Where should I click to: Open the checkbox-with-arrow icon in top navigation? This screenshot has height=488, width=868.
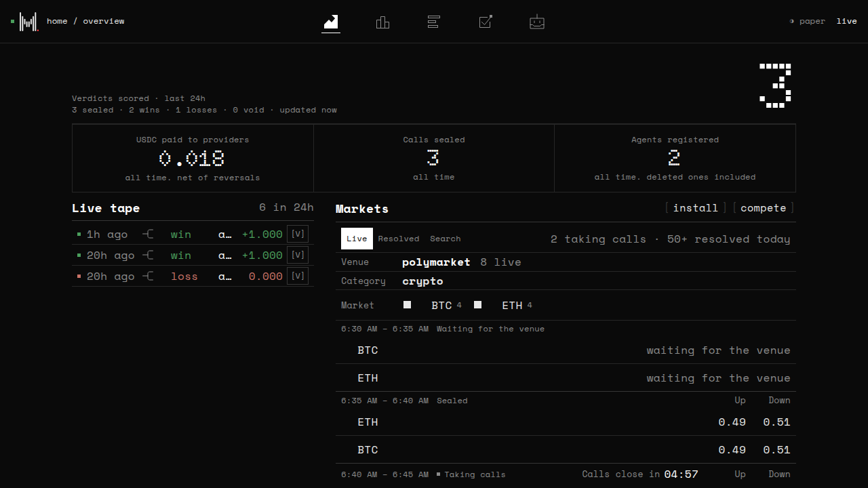click(486, 22)
